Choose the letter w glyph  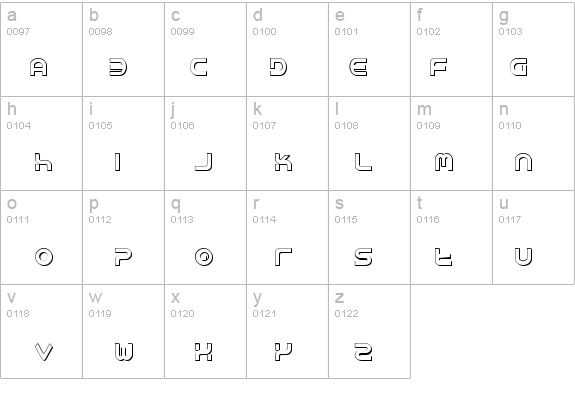tap(124, 352)
